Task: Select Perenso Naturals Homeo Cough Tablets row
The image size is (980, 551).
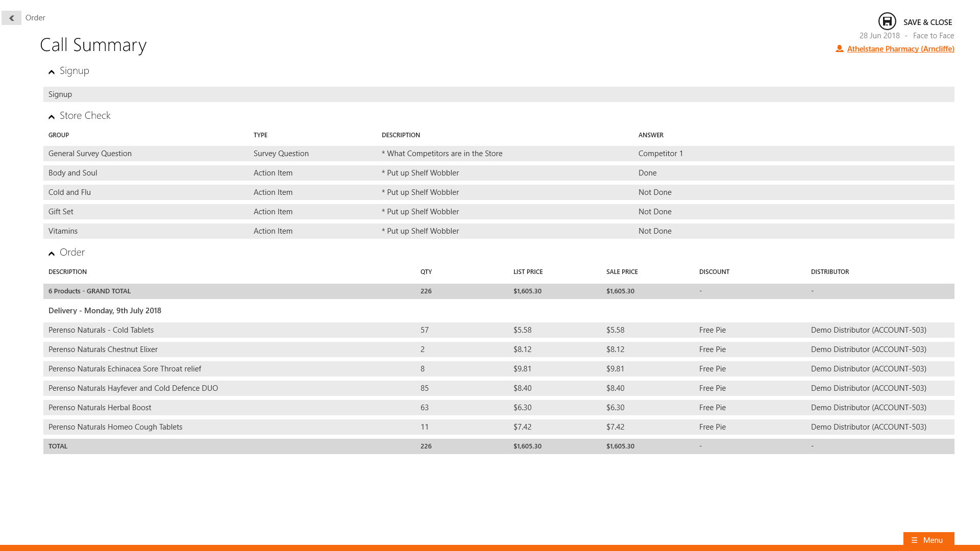Action: pyautogui.click(x=498, y=427)
